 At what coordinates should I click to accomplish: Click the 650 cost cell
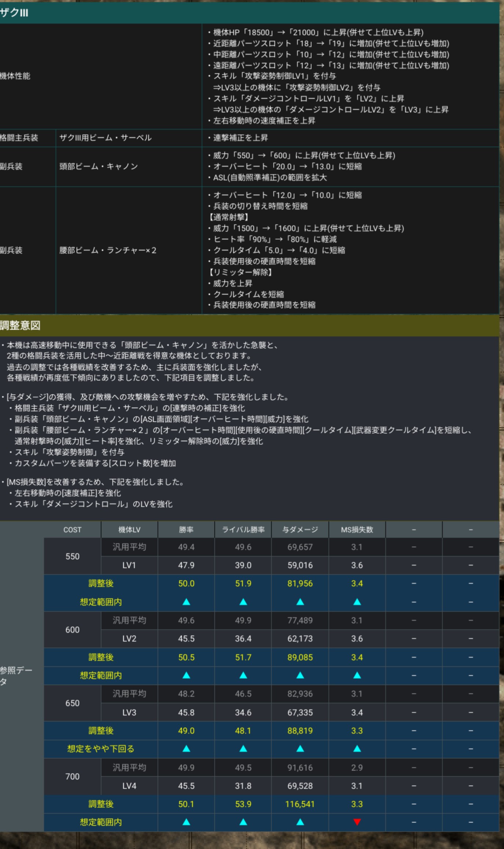click(72, 703)
